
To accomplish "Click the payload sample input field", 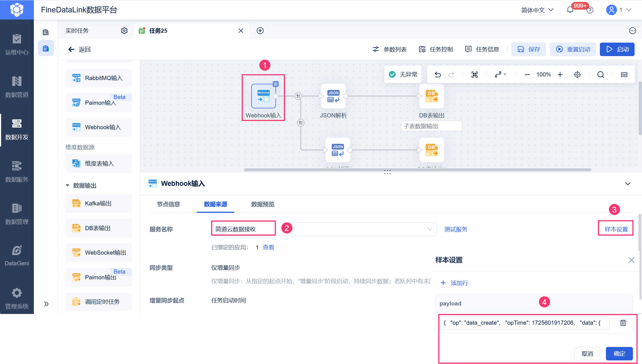I will (x=524, y=323).
